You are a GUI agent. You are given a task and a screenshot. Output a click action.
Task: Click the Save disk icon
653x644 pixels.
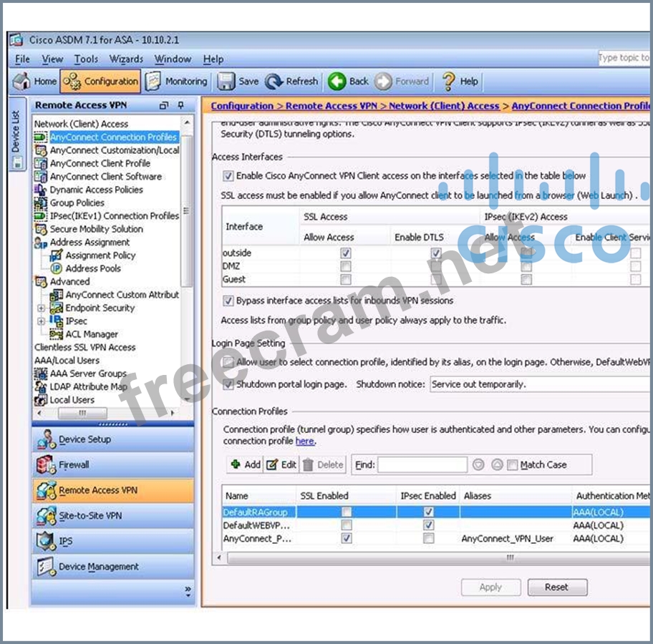(x=226, y=82)
